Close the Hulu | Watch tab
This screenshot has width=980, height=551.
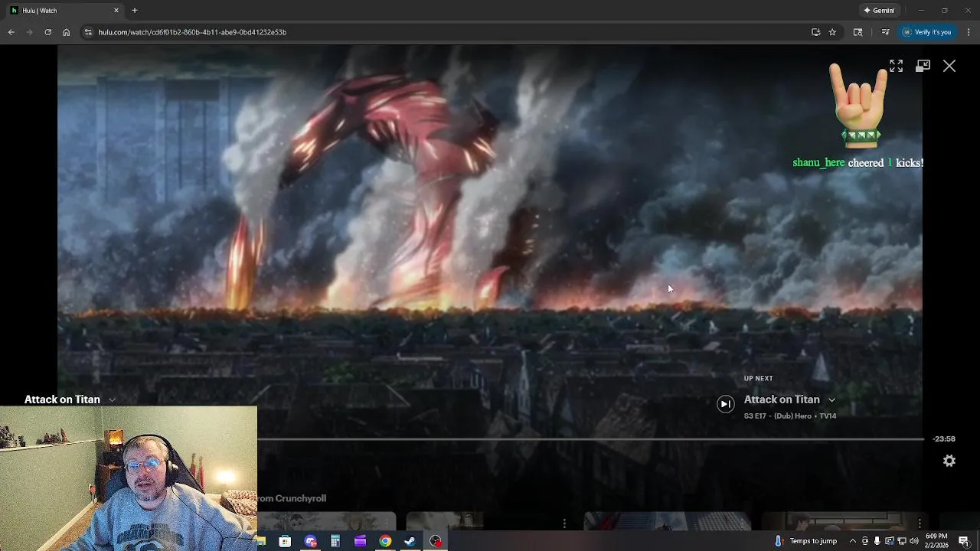coord(116,11)
